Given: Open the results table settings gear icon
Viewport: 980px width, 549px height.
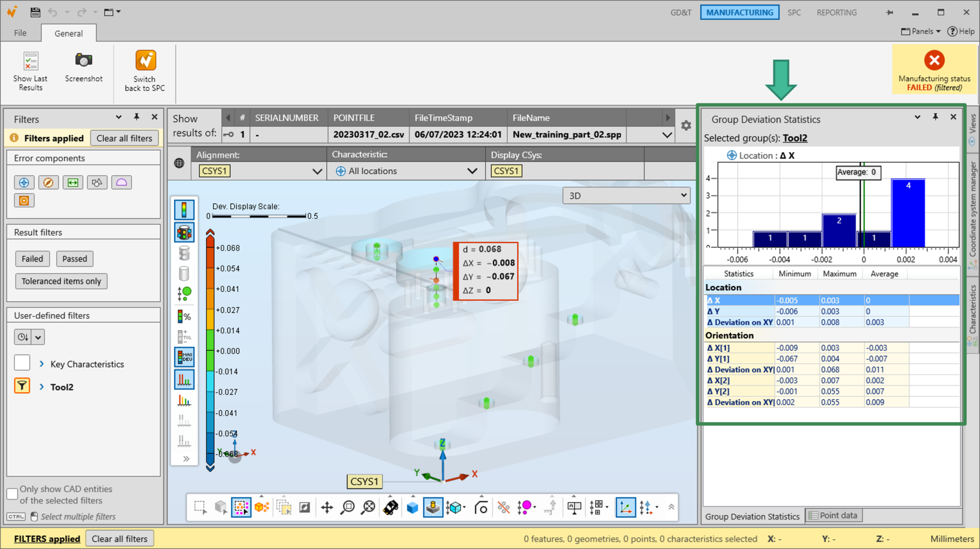Looking at the screenshot, I should [686, 125].
